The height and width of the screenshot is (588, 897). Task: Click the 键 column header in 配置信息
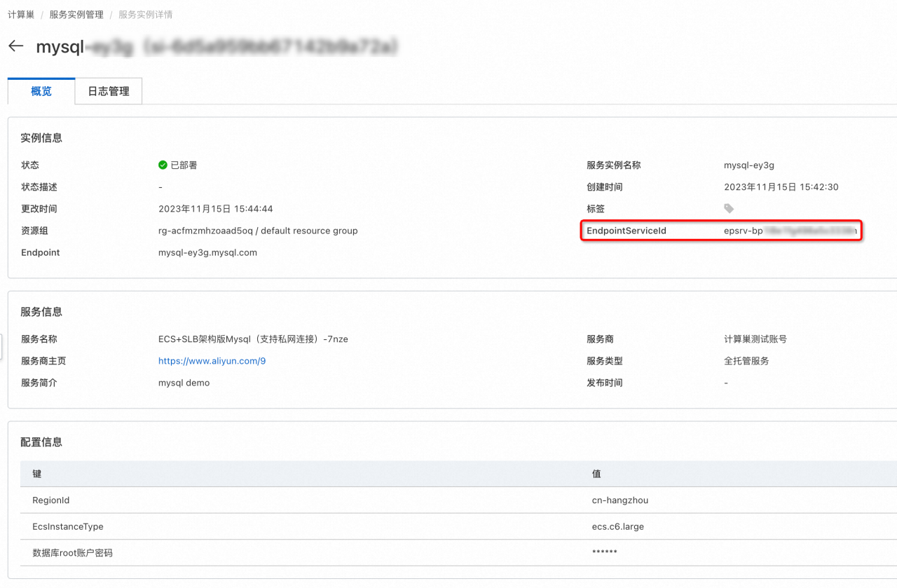(x=37, y=474)
